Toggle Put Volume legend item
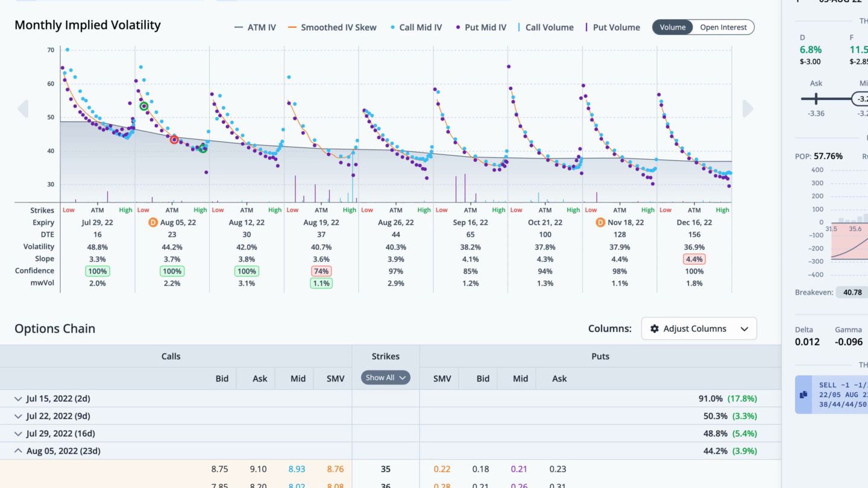The height and width of the screenshot is (488, 868). click(612, 27)
